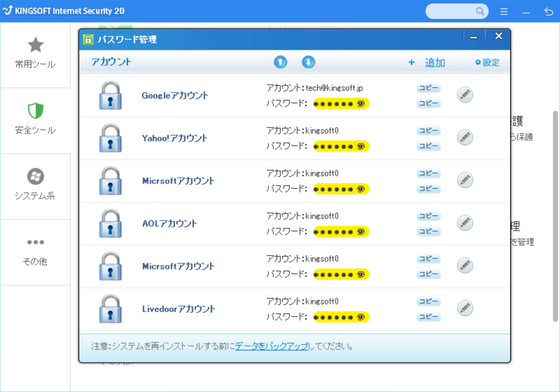Click the back arrow in KINGSOFT title bar
Viewport: 560px width, 392px height.
click(x=549, y=12)
